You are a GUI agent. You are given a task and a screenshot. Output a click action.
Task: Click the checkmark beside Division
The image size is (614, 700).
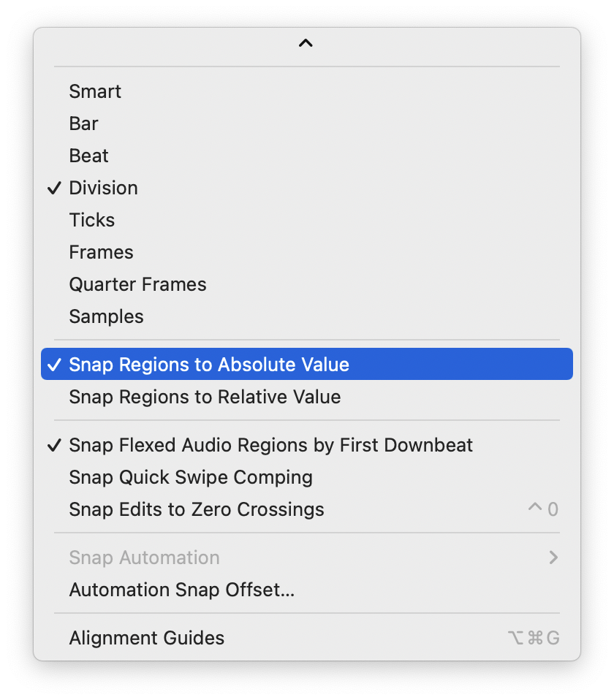pos(53,188)
